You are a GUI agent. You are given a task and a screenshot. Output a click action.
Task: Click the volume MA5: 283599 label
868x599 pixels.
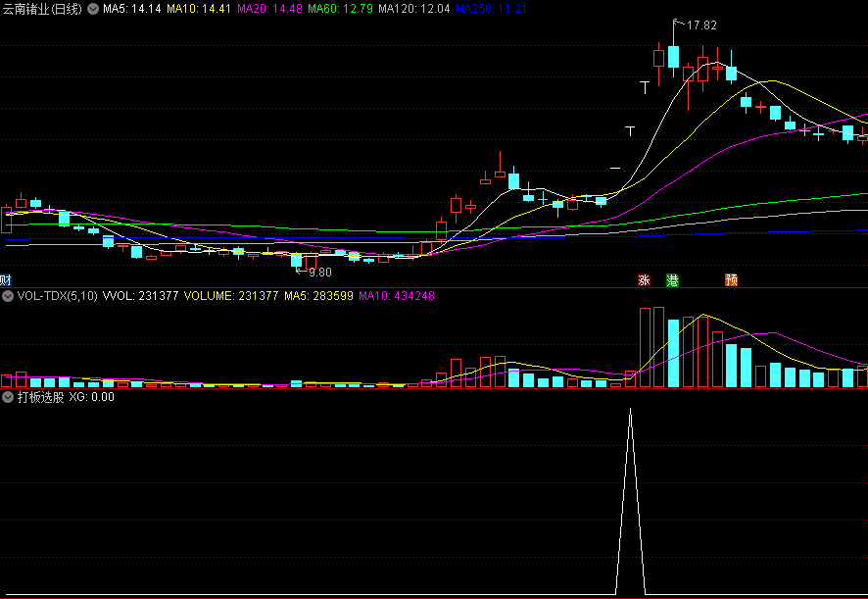[x=318, y=296]
